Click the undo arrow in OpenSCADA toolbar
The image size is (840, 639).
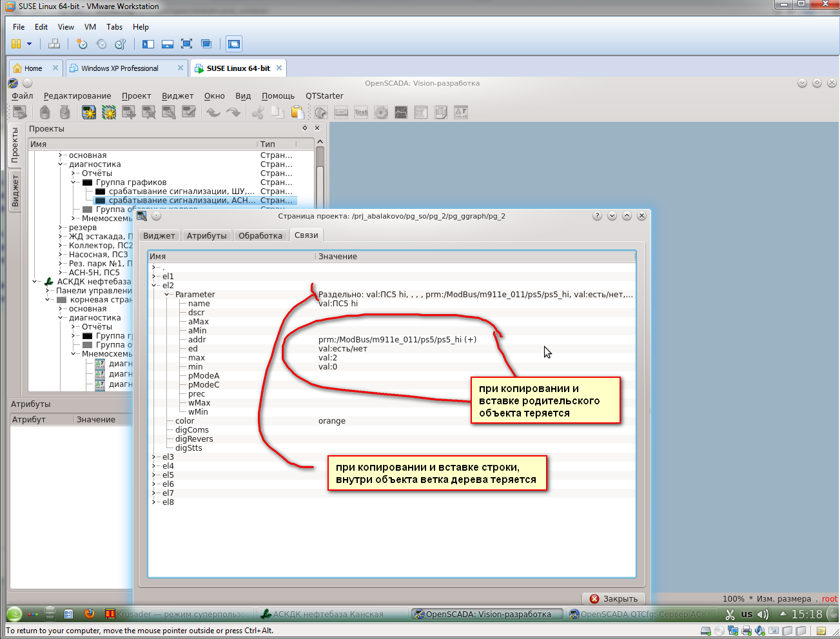point(213,113)
